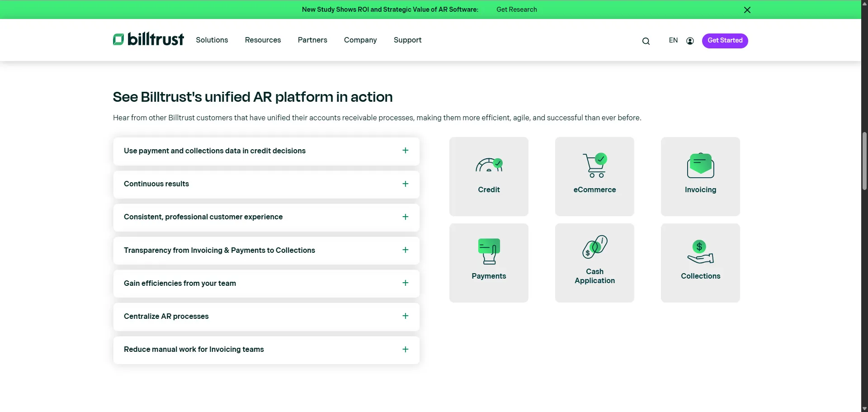Click the eCommerce label
The image size is (868, 412).
(x=595, y=189)
